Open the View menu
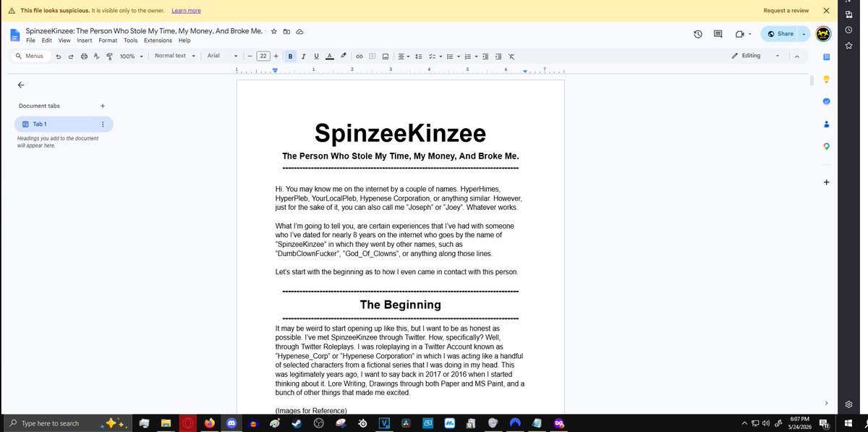This screenshot has height=432, width=868. pos(64,41)
